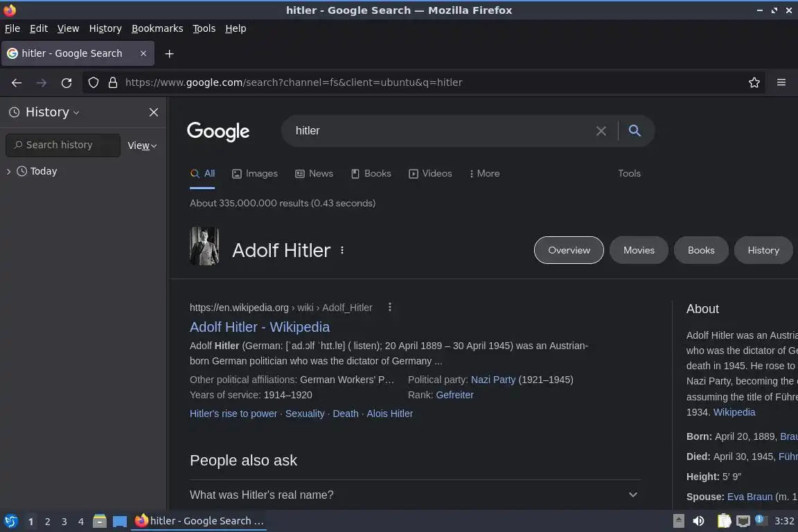Open the Death sublink
798x532 pixels.
[346, 414]
